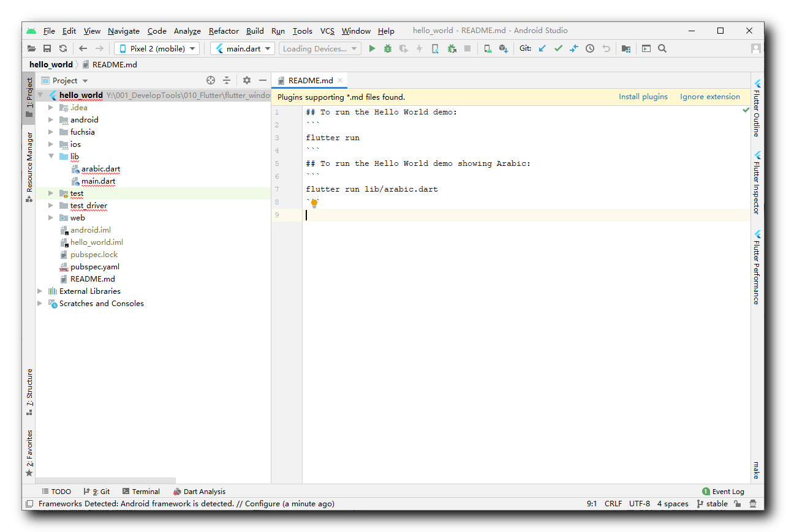Expand the test_driver folder
This screenshot has height=532, width=786.
[51, 206]
